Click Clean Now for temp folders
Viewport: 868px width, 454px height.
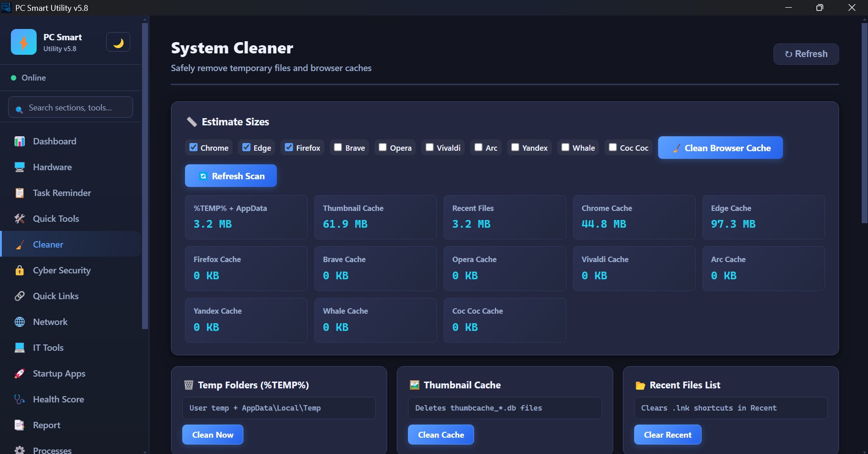pyautogui.click(x=213, y=435)
